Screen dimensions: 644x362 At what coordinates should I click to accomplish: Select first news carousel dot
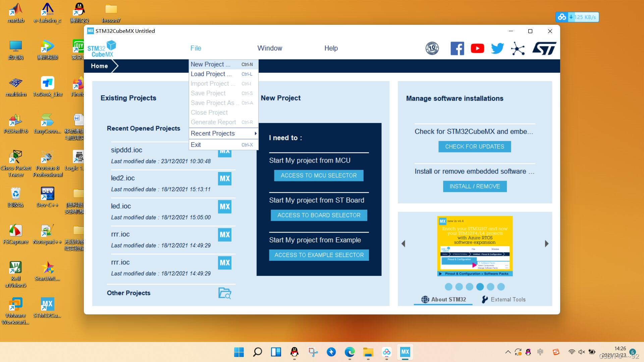pyautogui.click(x=448, y=287)
